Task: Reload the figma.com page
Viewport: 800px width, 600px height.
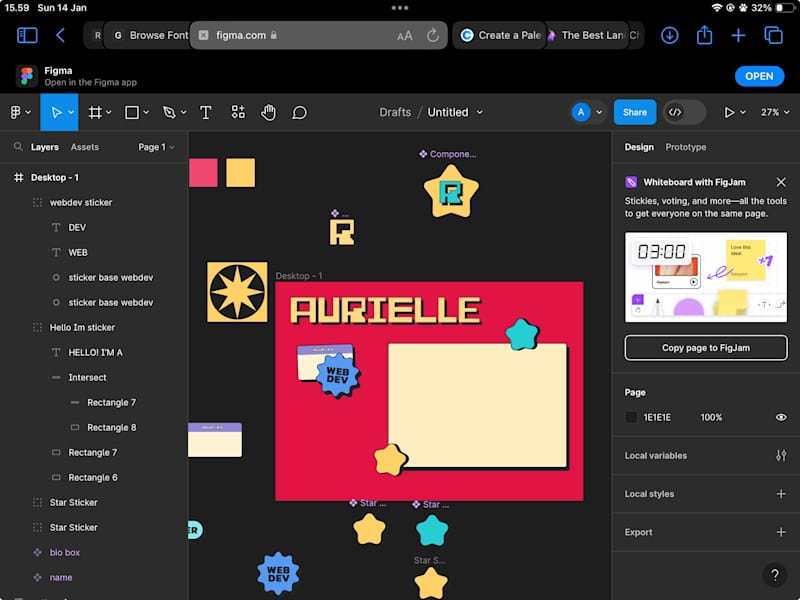Action: (x=433, y=35)
